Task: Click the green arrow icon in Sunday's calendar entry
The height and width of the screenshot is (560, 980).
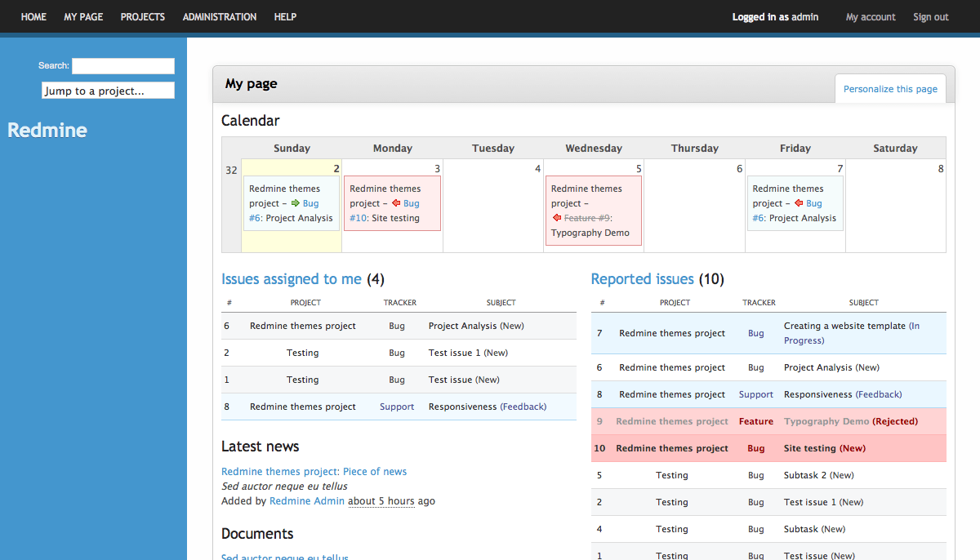Action: 295,203
